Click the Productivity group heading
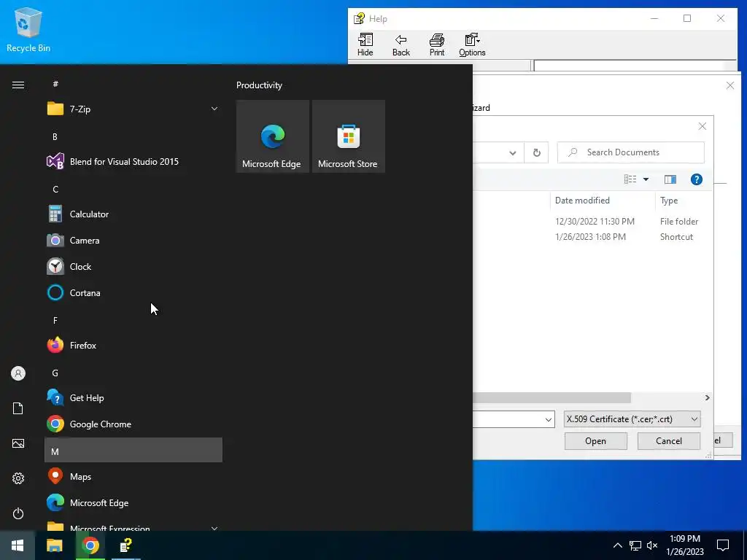The image size is (747, 560). click(259, 85)
